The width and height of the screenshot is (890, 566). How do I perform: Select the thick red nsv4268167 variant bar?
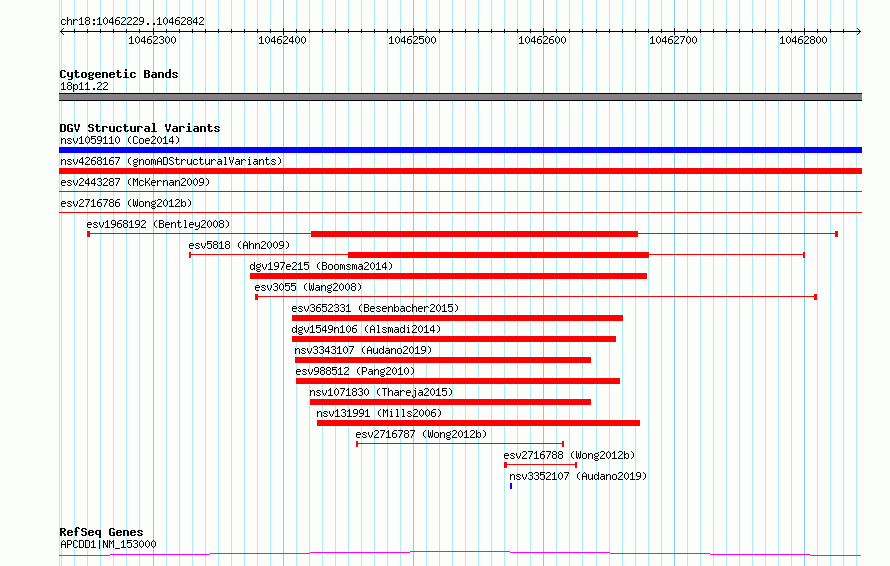tap(460, 171)
